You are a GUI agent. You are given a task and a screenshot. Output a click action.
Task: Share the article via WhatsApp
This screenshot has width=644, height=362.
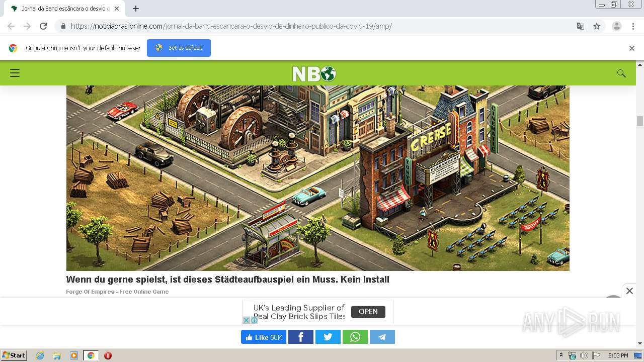pyautogui.click(x=355, y=337)
